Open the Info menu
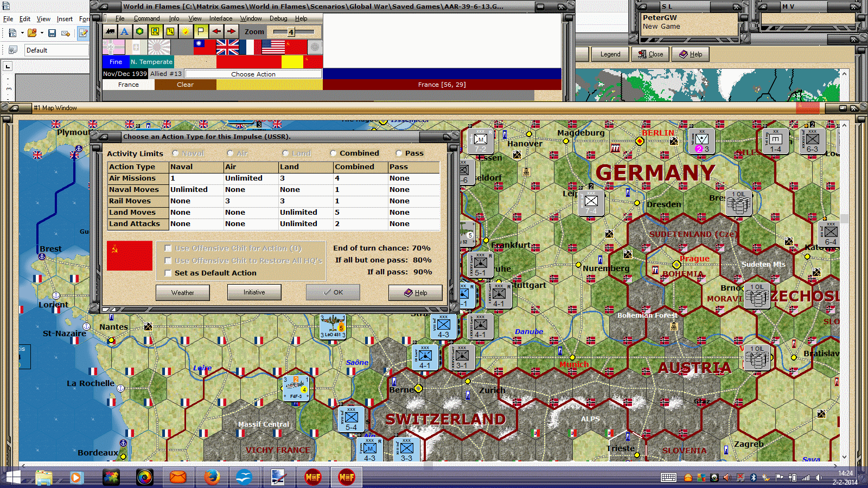 pyautogui.click(x=174, y=18)
